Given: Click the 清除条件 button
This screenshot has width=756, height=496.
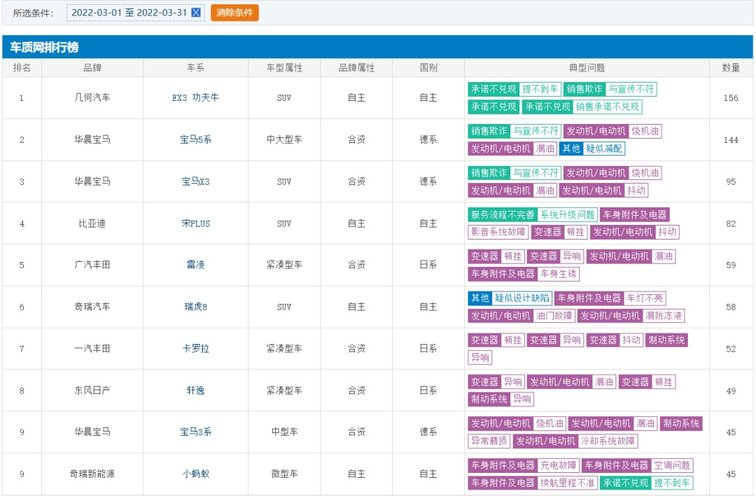Looking at the screenshot, I should [x=234, y=13].
